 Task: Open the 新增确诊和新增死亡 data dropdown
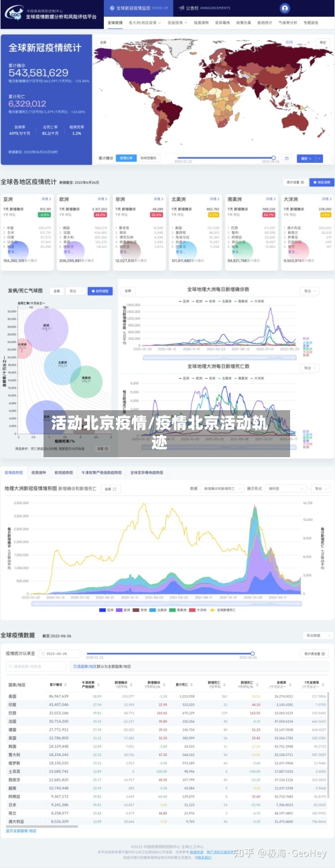pos(222,489)
